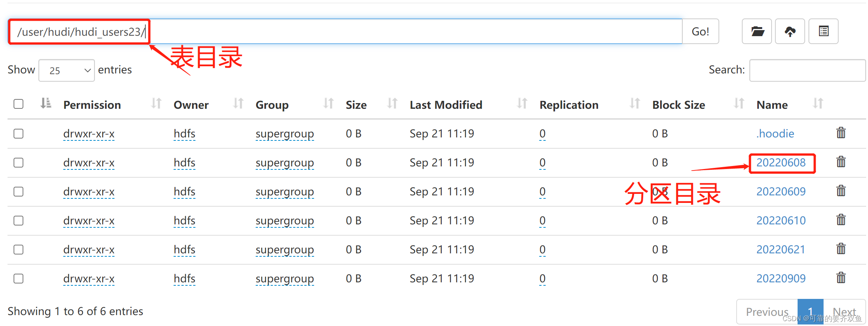Screen dimensions: 868x326
Task: Check the box for .hoodie row
Action: [18, 134]
